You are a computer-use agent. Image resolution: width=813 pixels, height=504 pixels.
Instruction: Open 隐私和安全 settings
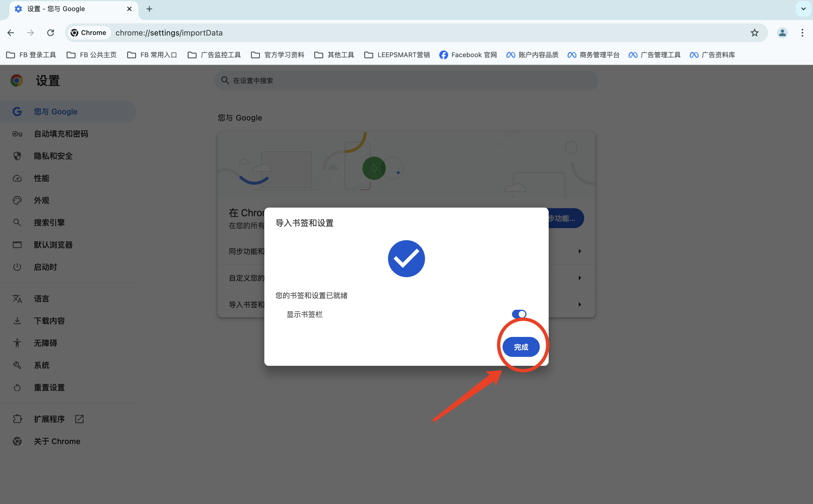[68, 156]
